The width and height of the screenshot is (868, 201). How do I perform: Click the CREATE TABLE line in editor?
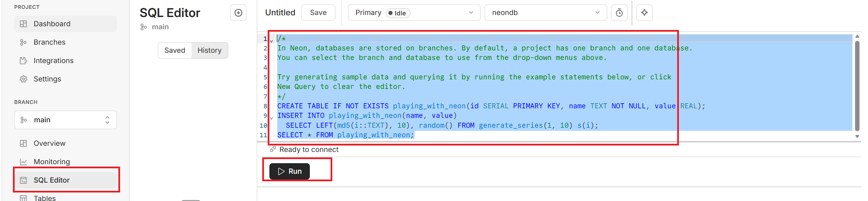click(x=491, y=106)
